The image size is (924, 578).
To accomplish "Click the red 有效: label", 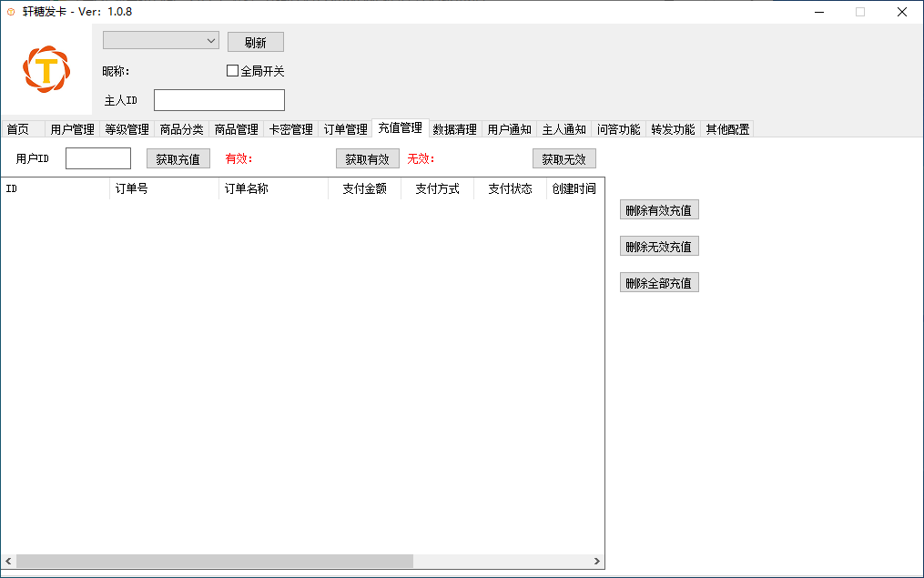I will coord(239,158).
